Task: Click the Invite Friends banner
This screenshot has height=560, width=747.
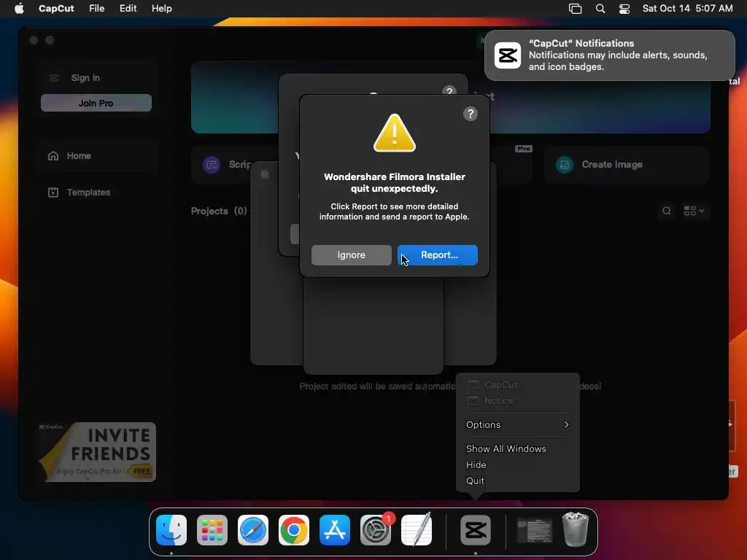Action: click(97, 452)
